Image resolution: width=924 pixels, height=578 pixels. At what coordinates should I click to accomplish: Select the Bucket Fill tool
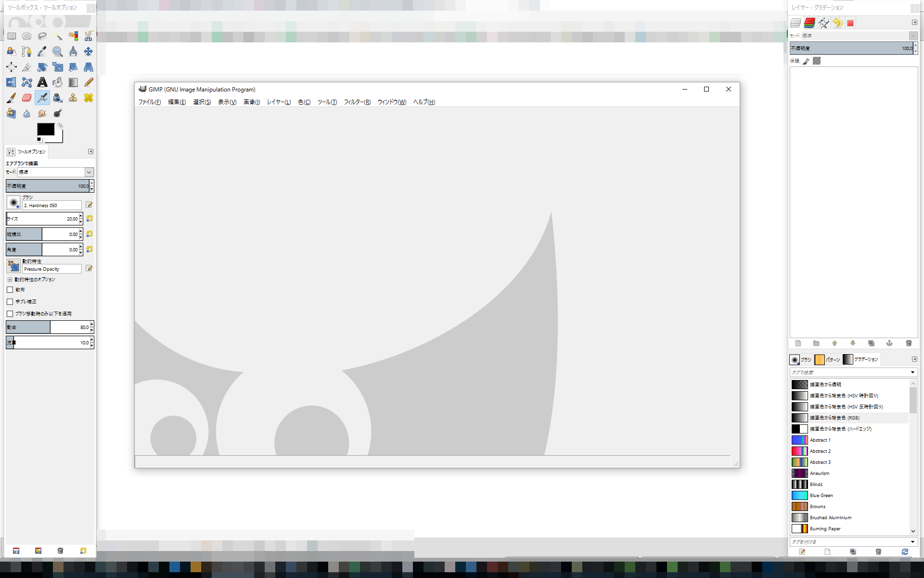coord(58,82)
